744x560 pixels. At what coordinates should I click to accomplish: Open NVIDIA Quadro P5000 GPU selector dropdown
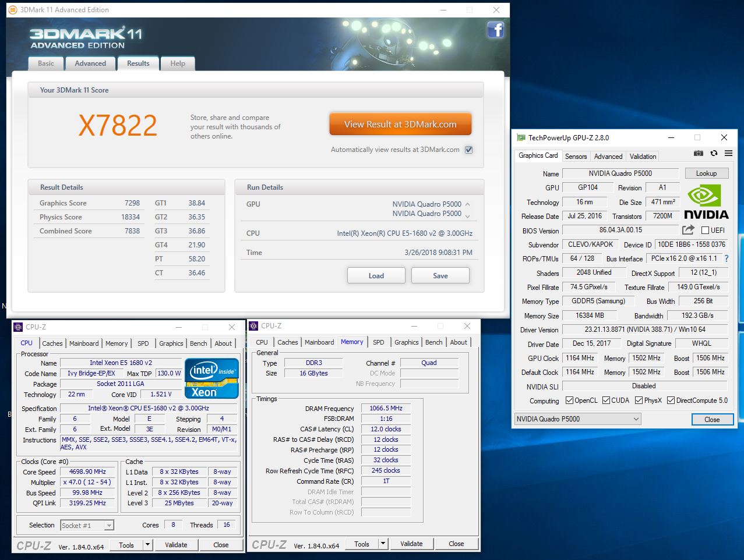click(x=578, y=419)
